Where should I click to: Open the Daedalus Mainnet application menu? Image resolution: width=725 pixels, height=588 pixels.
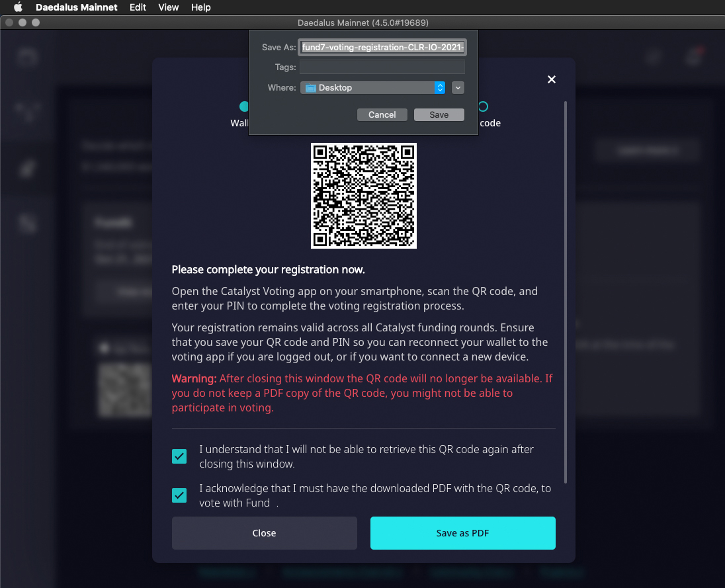[76, 7]
